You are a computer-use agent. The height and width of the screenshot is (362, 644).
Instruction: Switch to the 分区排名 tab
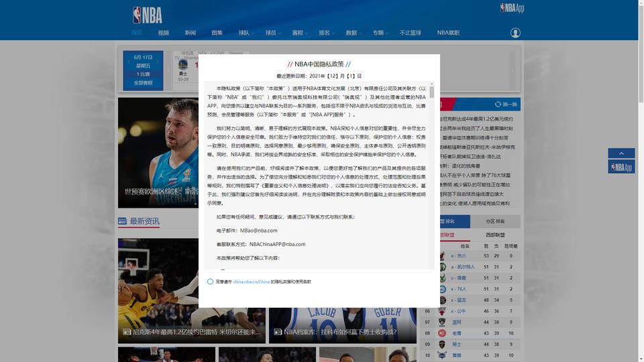click(495, 221)
